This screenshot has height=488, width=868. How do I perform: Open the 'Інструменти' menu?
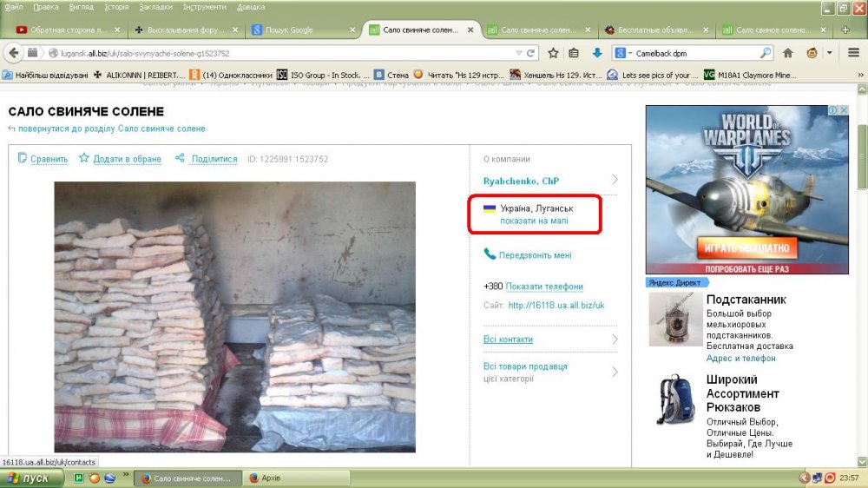(x=204, y=7)
